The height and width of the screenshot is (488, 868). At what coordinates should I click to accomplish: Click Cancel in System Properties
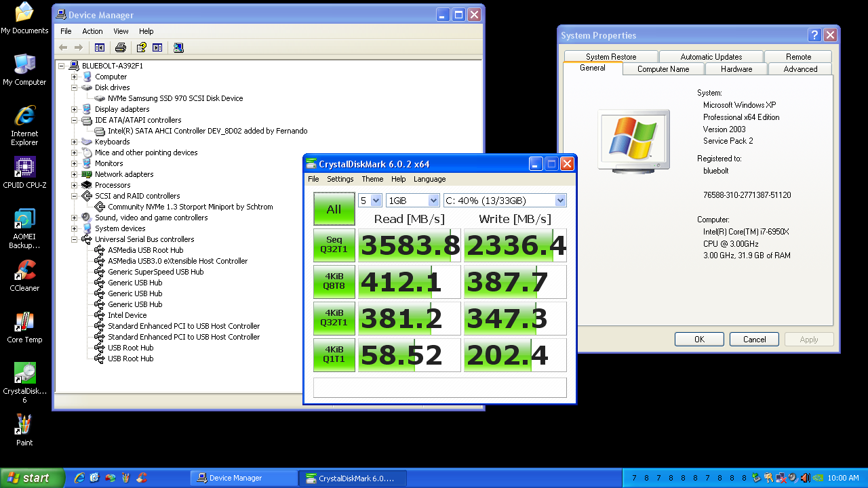754,340
